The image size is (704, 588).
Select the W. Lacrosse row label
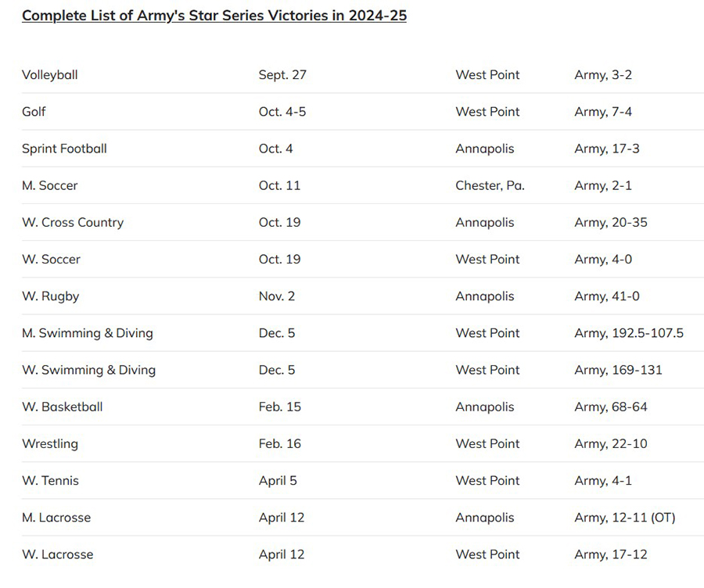click(58, 554)
